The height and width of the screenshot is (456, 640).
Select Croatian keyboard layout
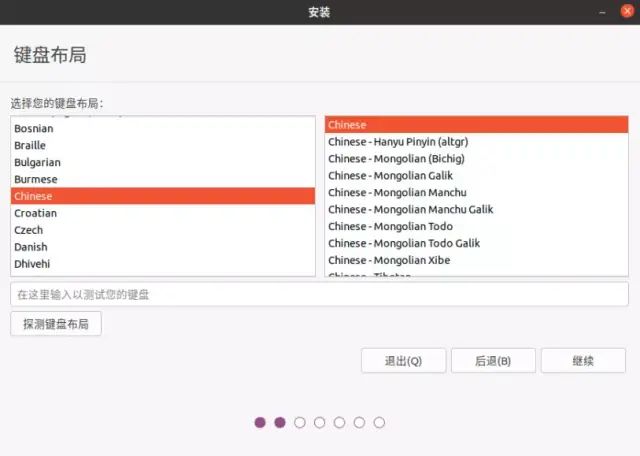(x=35, y=214)
